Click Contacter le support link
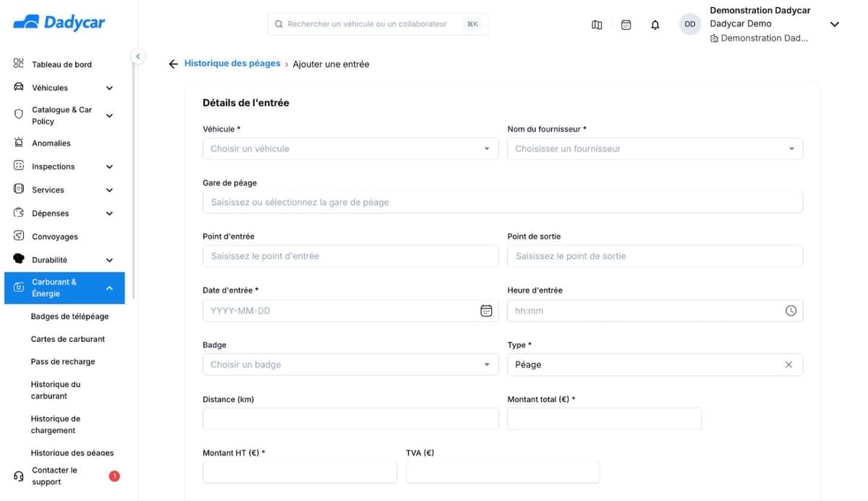Viewport: 868px width, 501px height. tap(54, 476)
